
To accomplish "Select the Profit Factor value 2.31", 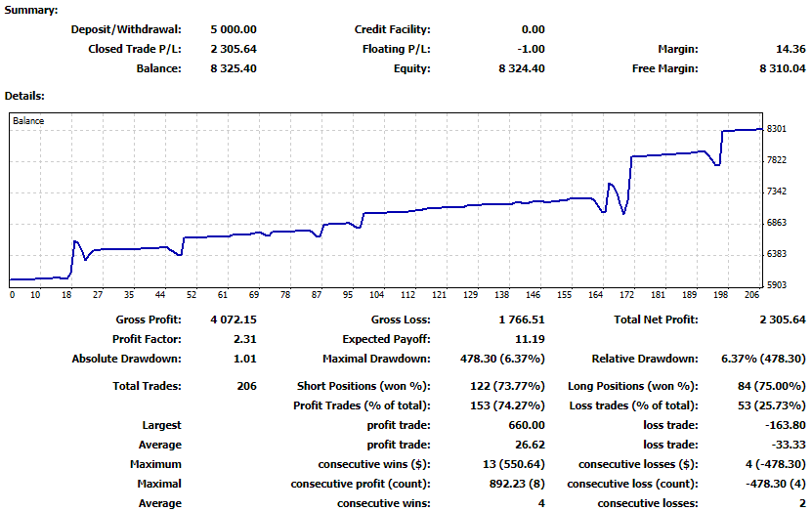I will (x=244, y=339).
